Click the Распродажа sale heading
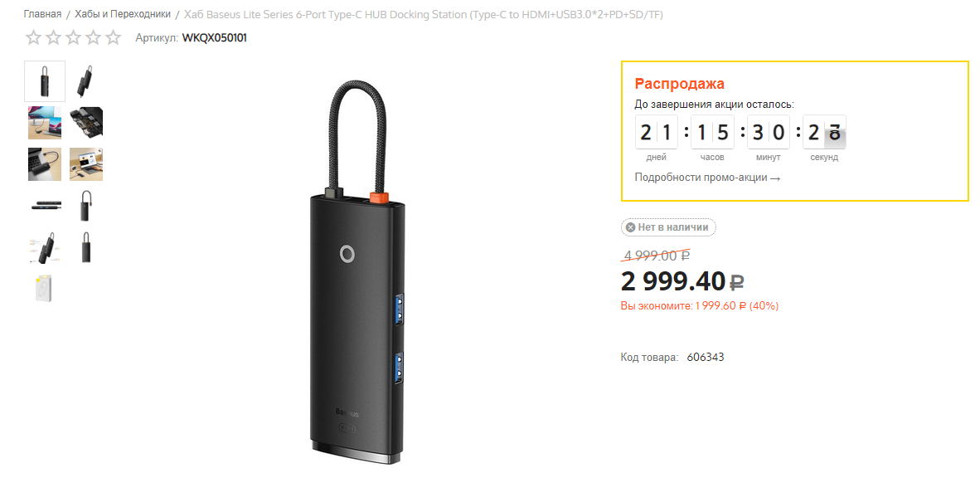The width and height of the screenshot is (980, 502). point(679,84)
